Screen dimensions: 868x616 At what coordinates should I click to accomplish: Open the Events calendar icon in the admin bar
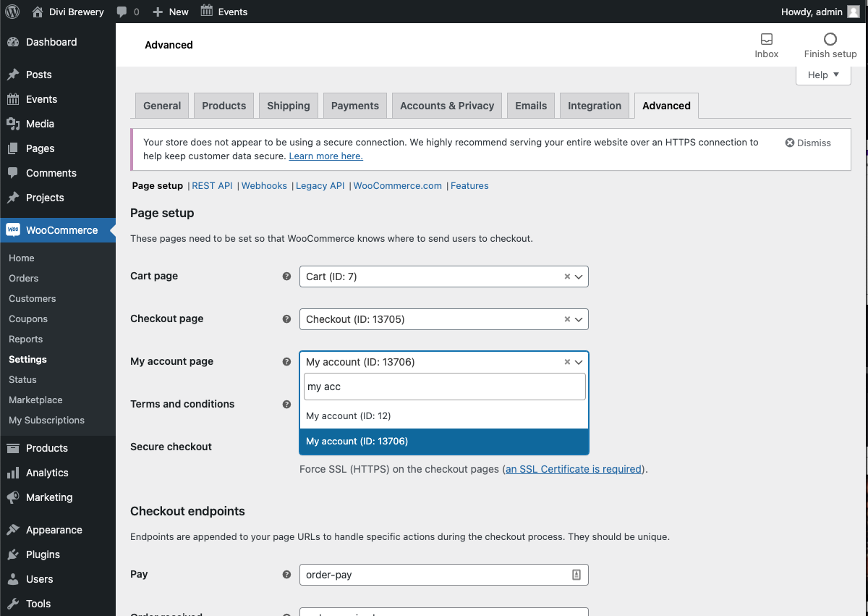tap(207, 11)
